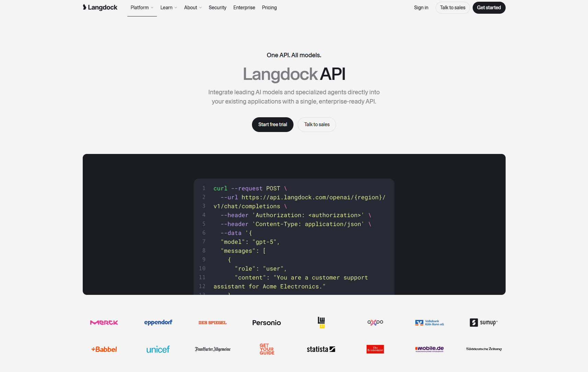Open the Security page

218,8
